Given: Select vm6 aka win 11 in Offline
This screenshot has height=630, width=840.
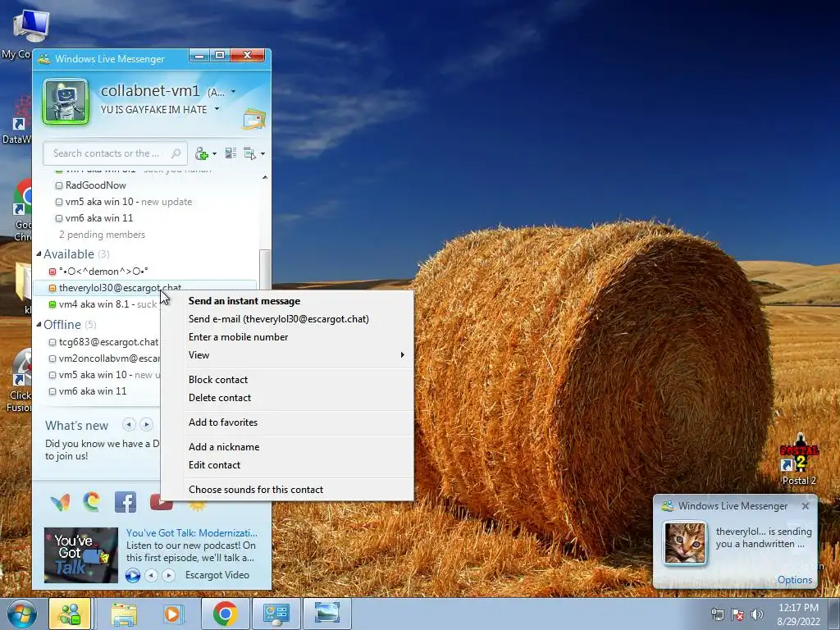Looking at the screenshot, I should pos(88,391).
